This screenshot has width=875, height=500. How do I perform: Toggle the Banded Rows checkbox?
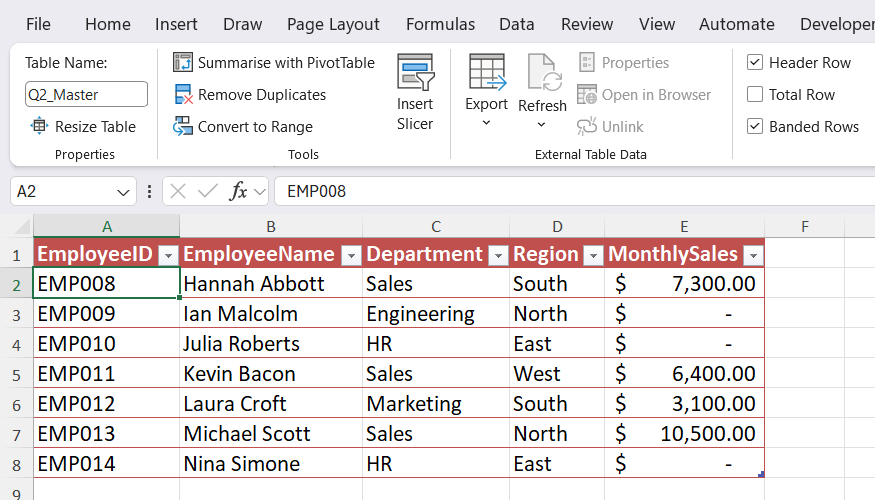pyautogui.click(x=754, y=126)
